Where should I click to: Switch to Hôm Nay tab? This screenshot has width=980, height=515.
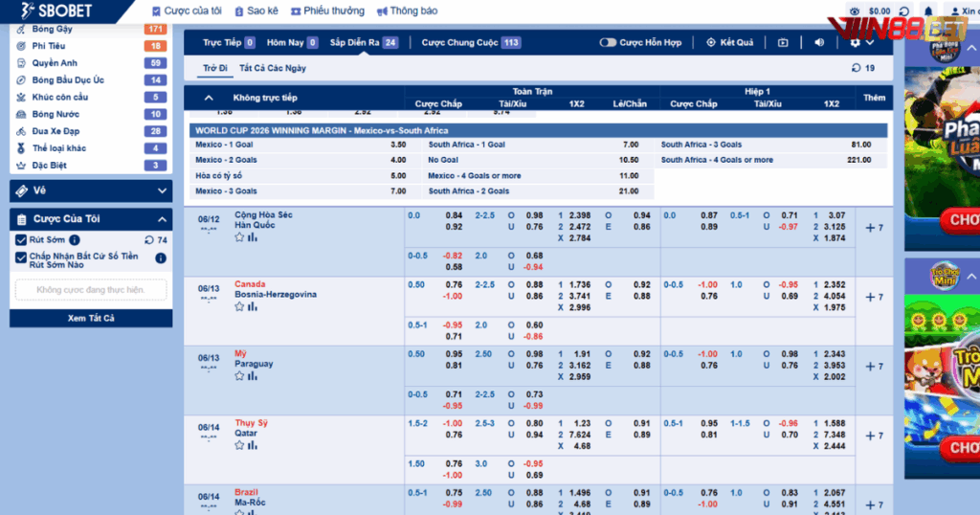292,42
